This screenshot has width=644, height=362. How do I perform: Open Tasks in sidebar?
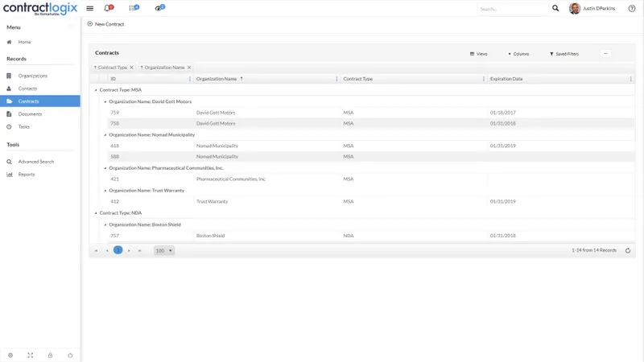(24, 127)
